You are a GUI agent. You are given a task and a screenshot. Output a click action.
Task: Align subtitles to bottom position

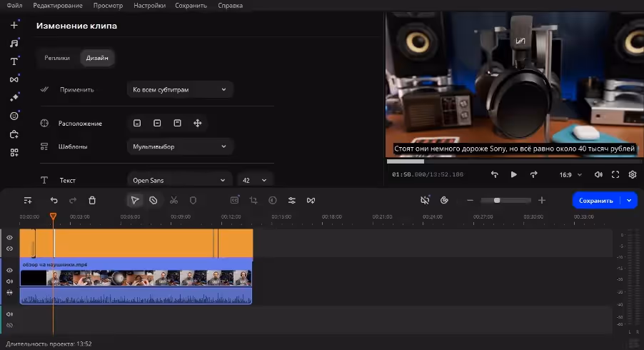point(137,124)
